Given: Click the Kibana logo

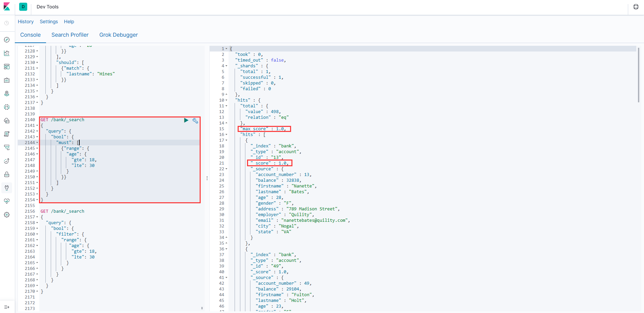Looking at the screenshot, I should pyautogui.click(x=7, y=7).
